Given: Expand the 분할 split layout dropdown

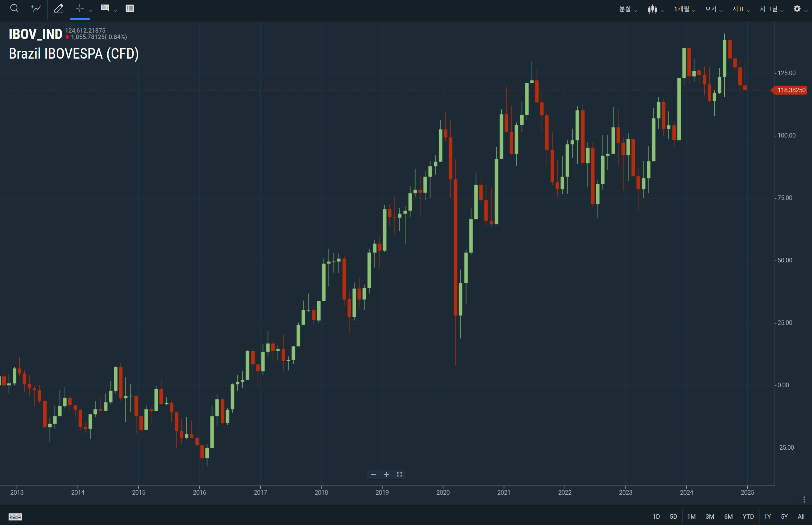Looking at the screenshot, I should tap(628, 9).
